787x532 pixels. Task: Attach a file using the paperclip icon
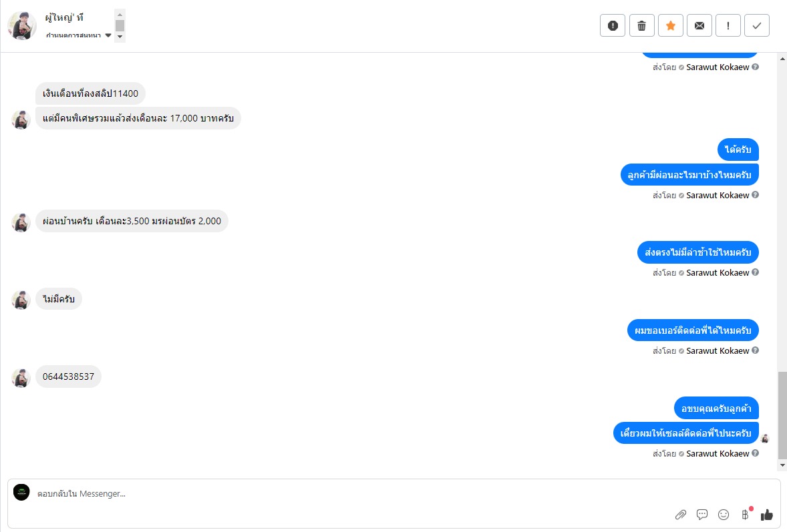681,515
